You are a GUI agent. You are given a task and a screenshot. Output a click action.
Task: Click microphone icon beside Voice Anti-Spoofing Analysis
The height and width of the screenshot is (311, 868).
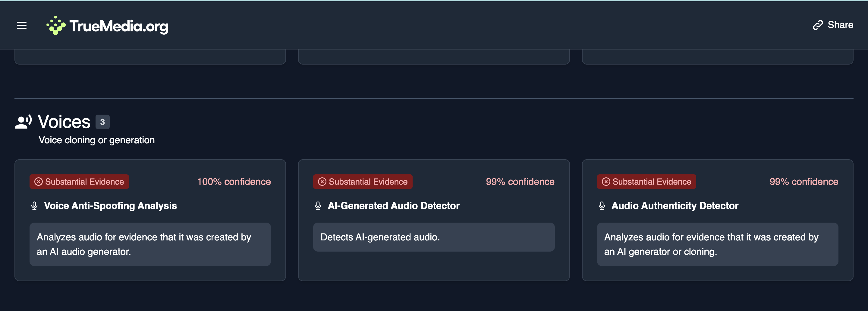[x=34, y=206]
